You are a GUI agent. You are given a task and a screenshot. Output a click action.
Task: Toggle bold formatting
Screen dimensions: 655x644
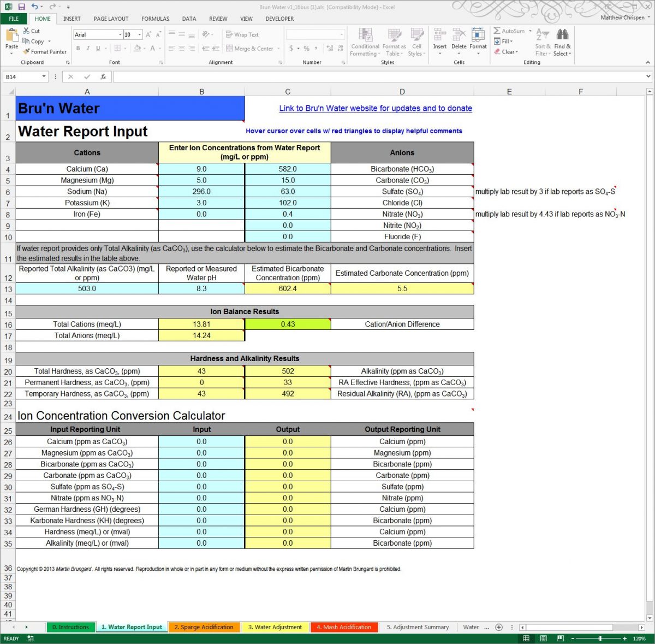tap(79, 48)
